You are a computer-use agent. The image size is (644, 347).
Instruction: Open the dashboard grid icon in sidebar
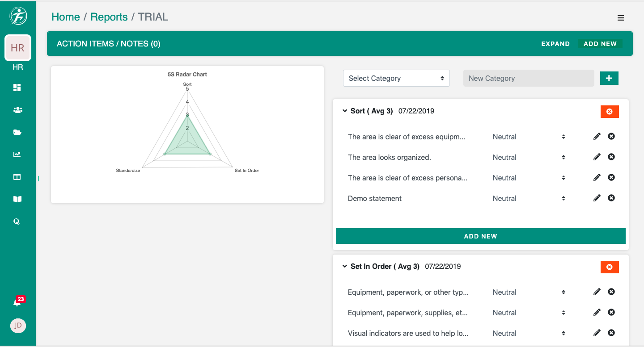pyautogui.click(x=17, y=88)
